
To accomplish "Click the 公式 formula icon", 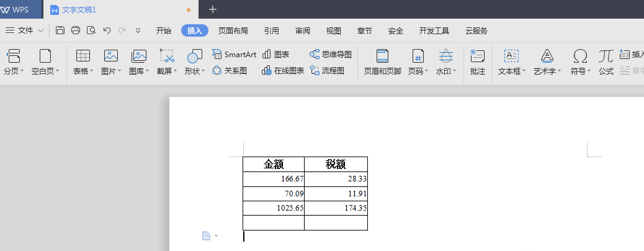I will click(x=606, y=62).
